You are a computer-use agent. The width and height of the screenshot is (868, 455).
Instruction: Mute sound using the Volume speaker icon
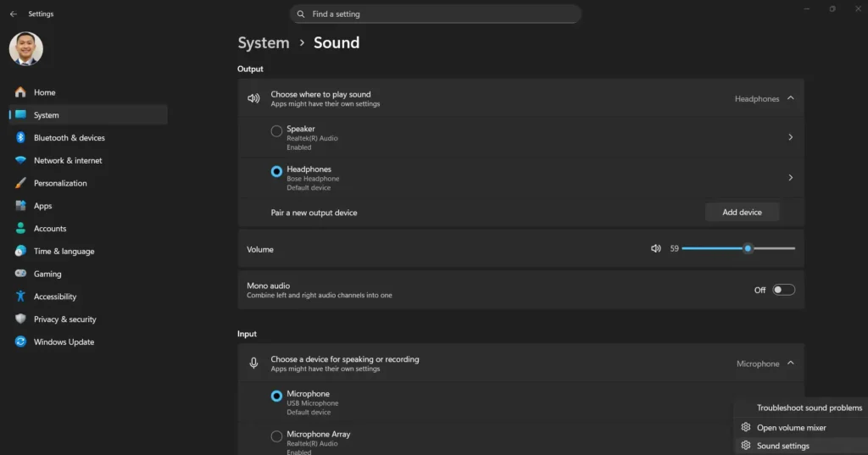click(x=655, y=249)
